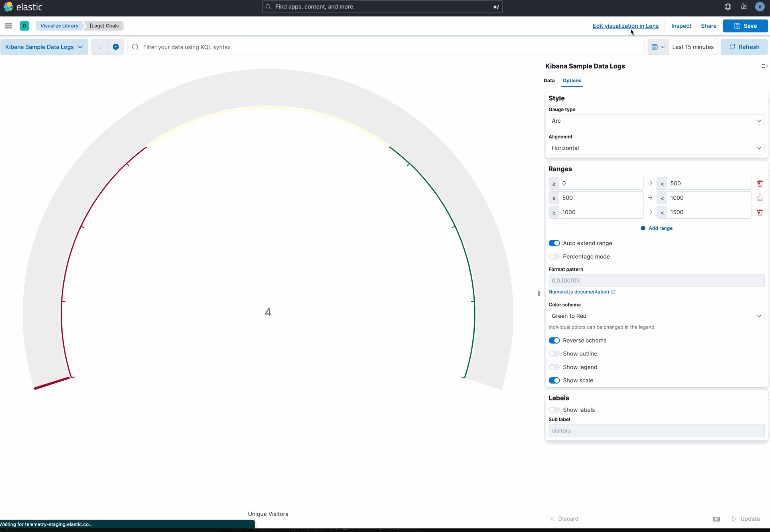The width and height of the screenshot is (770, 532).
Task: Open Edit visualization in Lens
Action: [x=625, y=26]
